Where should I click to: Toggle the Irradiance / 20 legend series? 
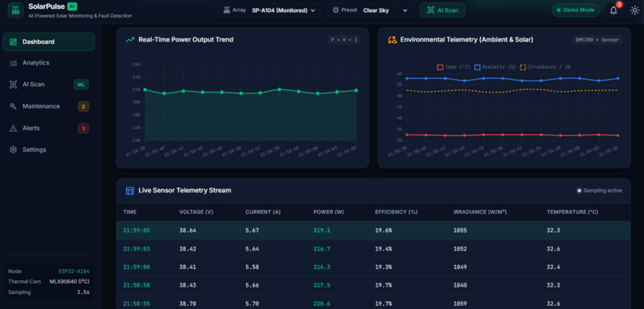coord(545,67)
